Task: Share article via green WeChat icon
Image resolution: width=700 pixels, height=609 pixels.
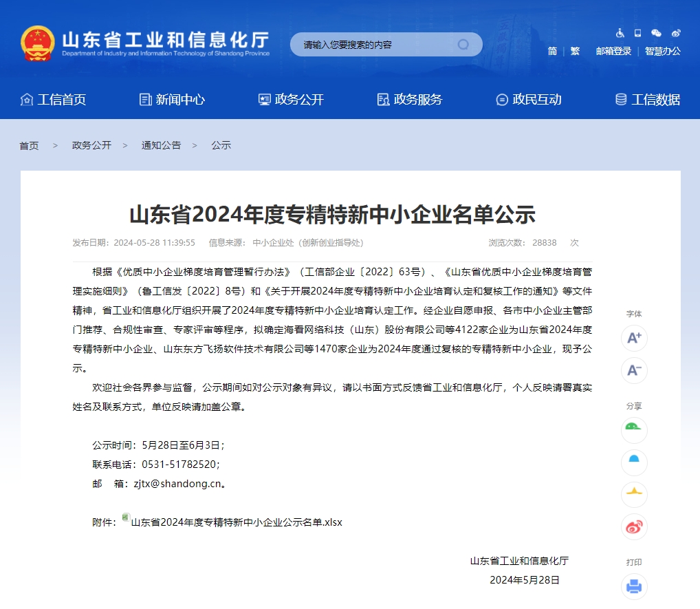Action: click(633, 430)
